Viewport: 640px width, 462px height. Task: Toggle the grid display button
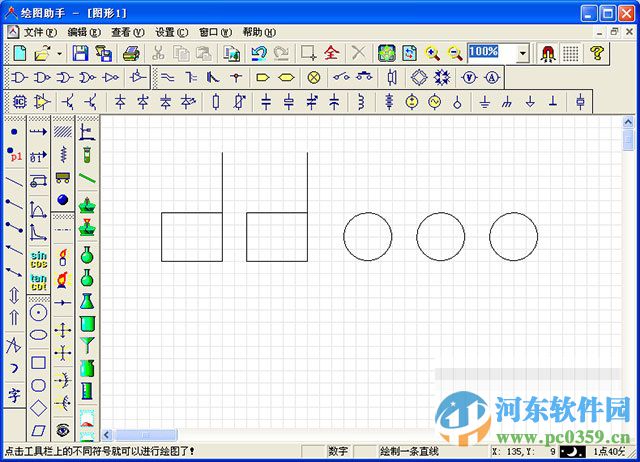[571, 53]
